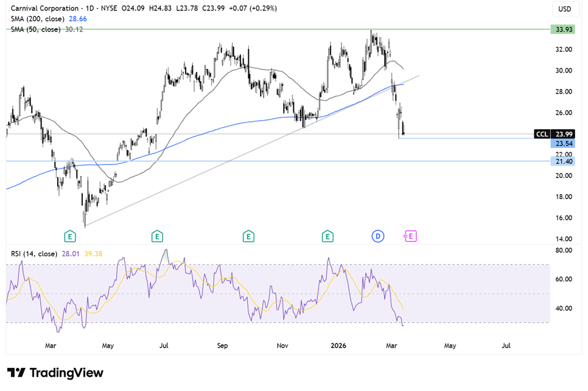Image resolution: width=588 pixels, height=391 pixels.
Task: Click the 30.12 SMA 50 value
Action: click(74, 29)
